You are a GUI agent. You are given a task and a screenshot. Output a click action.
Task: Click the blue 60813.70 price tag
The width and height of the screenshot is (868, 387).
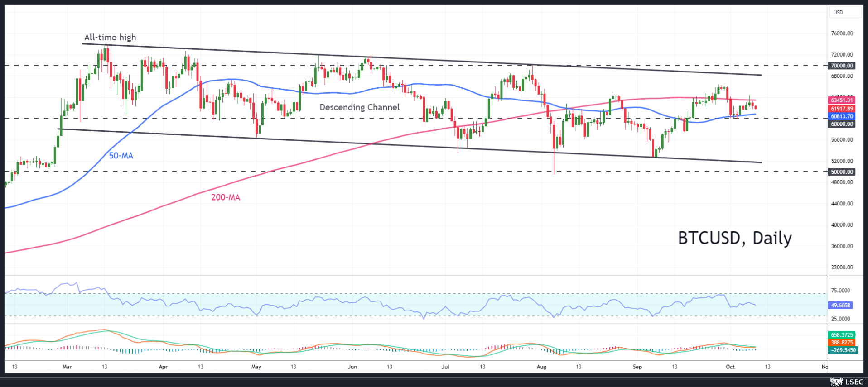[842, 116]
